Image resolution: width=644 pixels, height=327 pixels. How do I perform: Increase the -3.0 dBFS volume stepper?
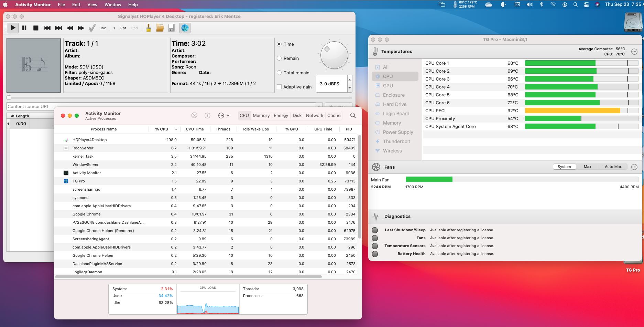(350, 80)
